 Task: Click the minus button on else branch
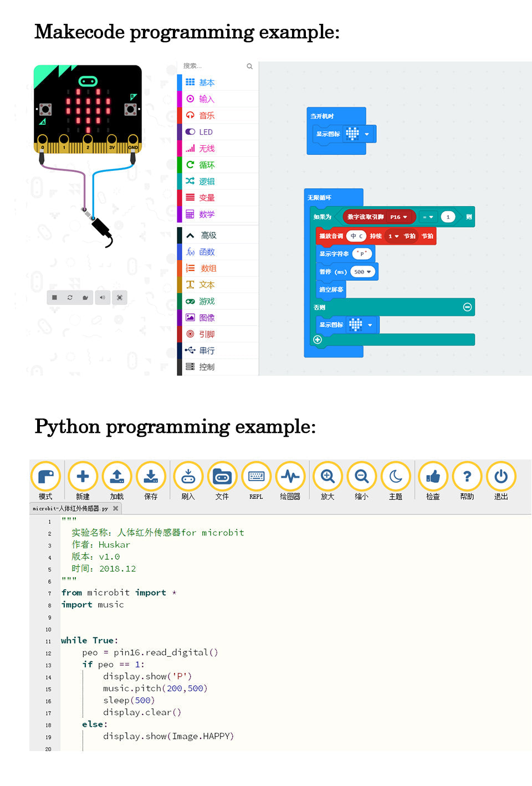click(x=467, y=307)
